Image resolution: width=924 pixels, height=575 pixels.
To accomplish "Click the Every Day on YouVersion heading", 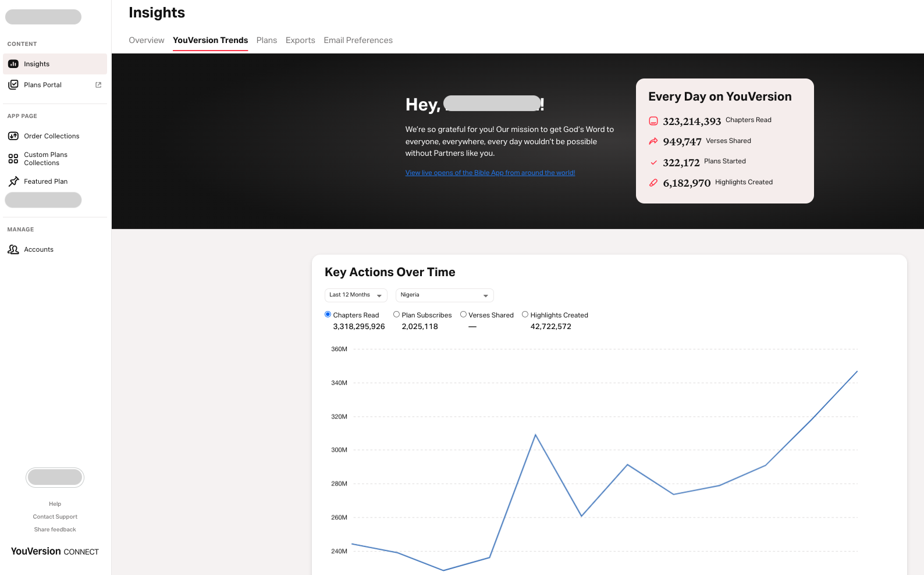I will 720,97.
